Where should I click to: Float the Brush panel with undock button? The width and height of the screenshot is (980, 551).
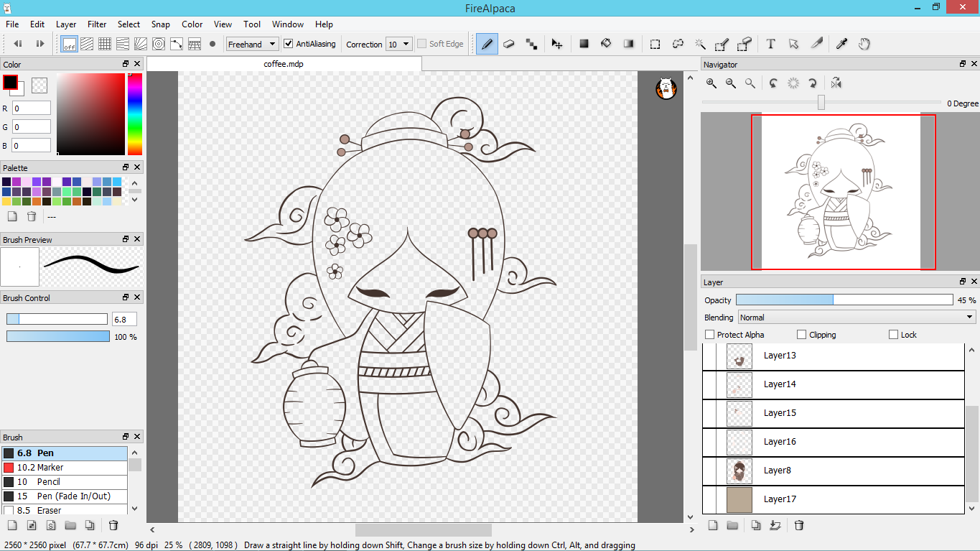tap(126, 436)
